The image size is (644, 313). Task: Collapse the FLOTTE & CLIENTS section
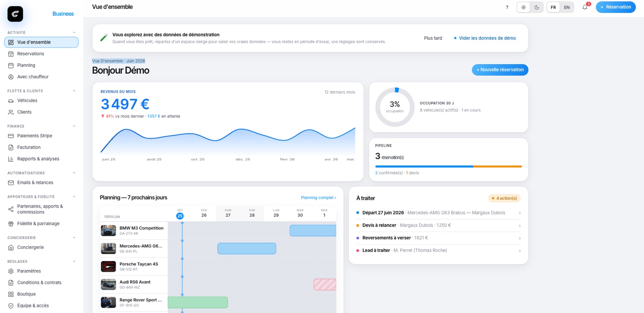pyautogui.click(x=74, y=91)
